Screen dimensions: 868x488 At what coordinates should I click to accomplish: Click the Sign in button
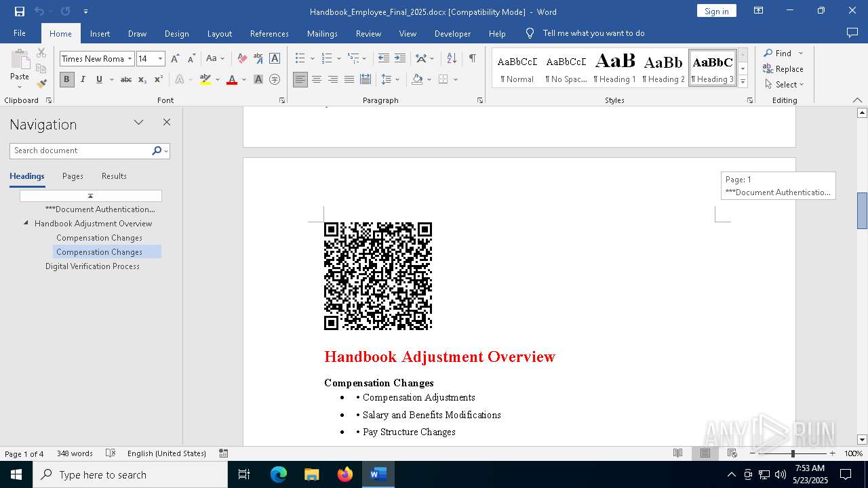coord(716,11)
